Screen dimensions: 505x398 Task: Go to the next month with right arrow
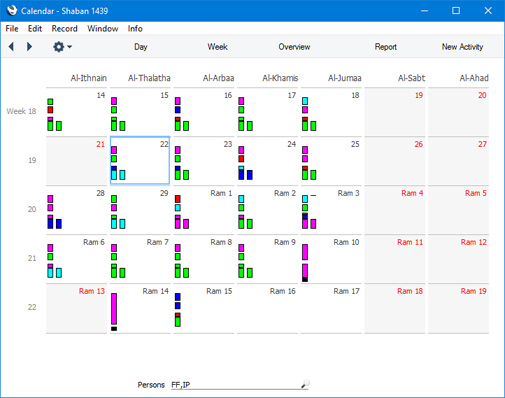point(29,47)
